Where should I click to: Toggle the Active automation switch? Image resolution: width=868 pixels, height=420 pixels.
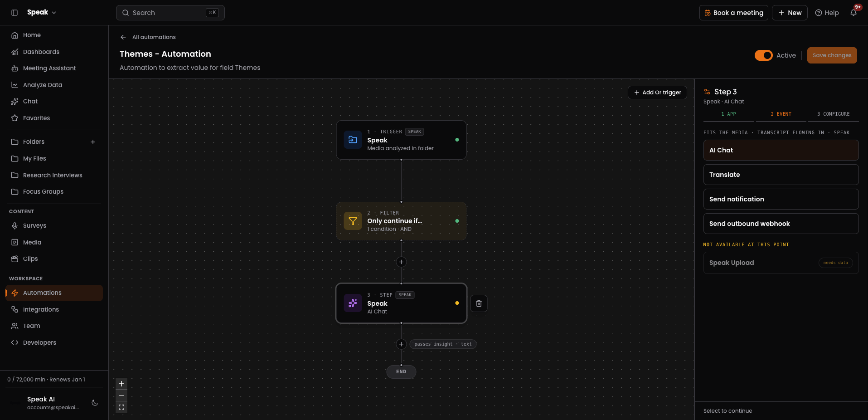click(763, 55)
